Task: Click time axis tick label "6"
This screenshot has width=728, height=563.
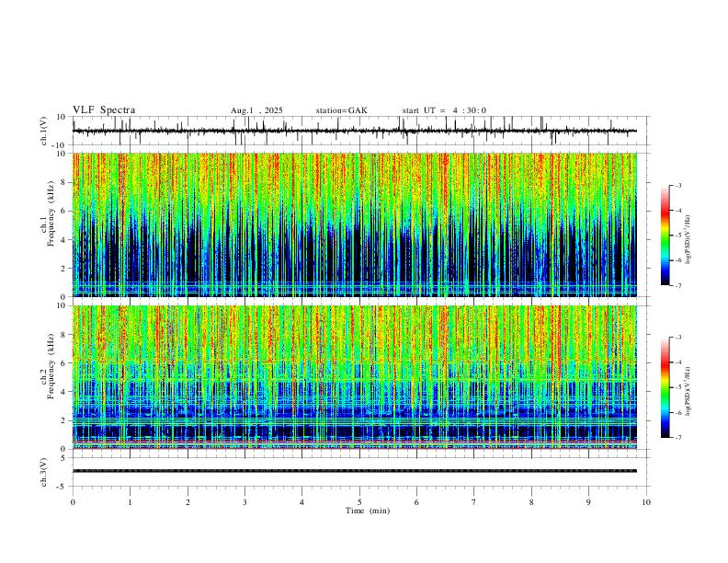Action: coord(416,502)
